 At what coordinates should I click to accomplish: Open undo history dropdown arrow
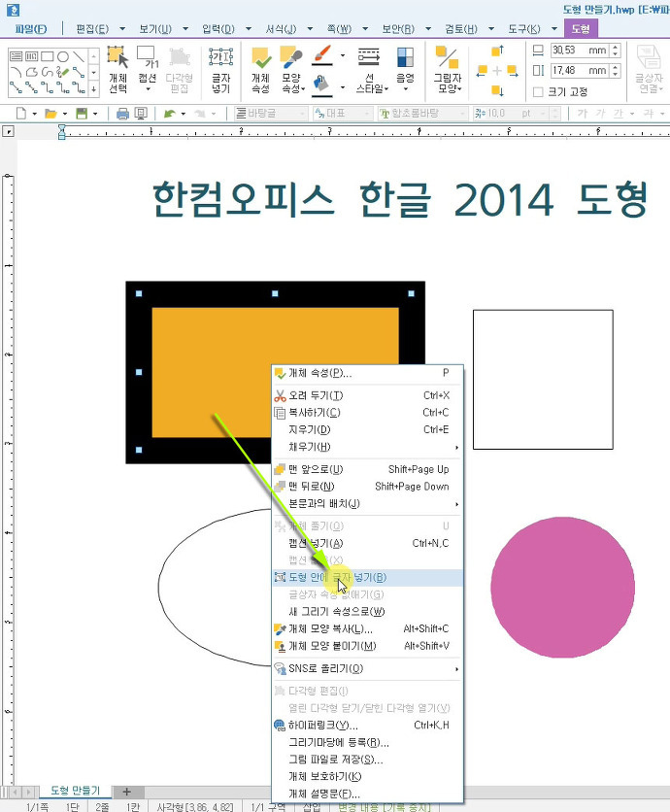(x=184, y=113)
